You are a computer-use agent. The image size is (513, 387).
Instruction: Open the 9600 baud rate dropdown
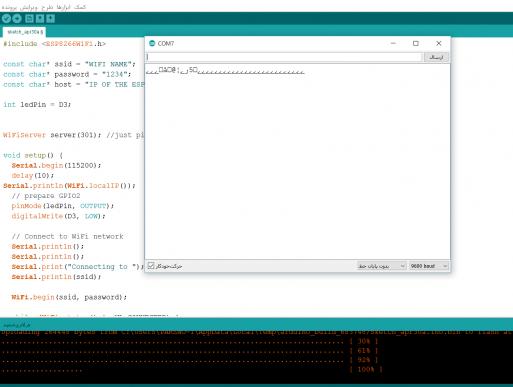coord(429,266)
